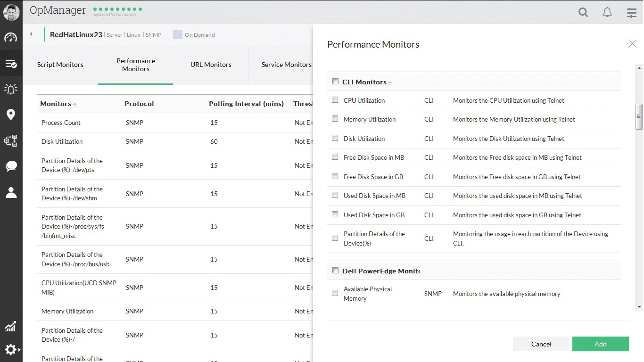Sort the Monitors column using its arrow
This screenshot has width=644, height=362.
coord(75,105)
